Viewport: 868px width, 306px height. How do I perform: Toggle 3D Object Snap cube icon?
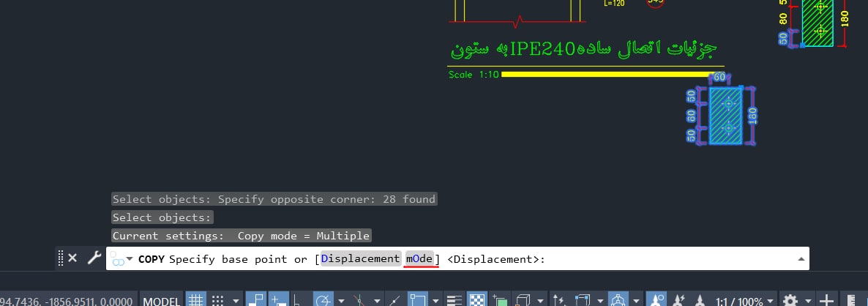coord(522,300)
